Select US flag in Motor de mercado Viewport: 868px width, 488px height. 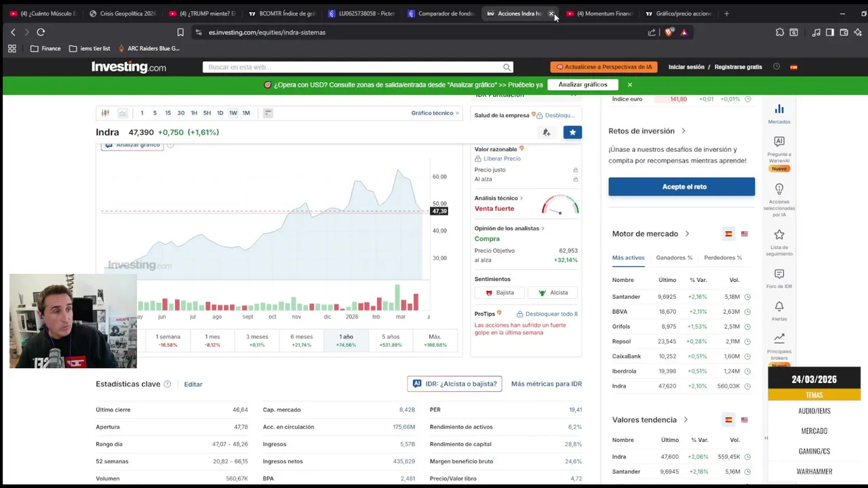tap(745, 234)
